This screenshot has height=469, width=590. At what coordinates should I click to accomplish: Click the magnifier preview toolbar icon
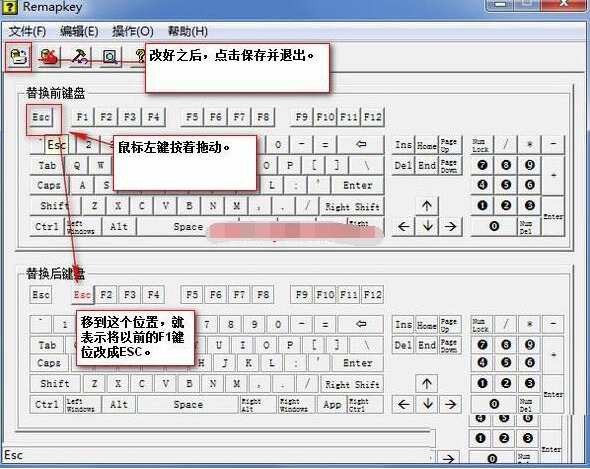click(110, 57)
